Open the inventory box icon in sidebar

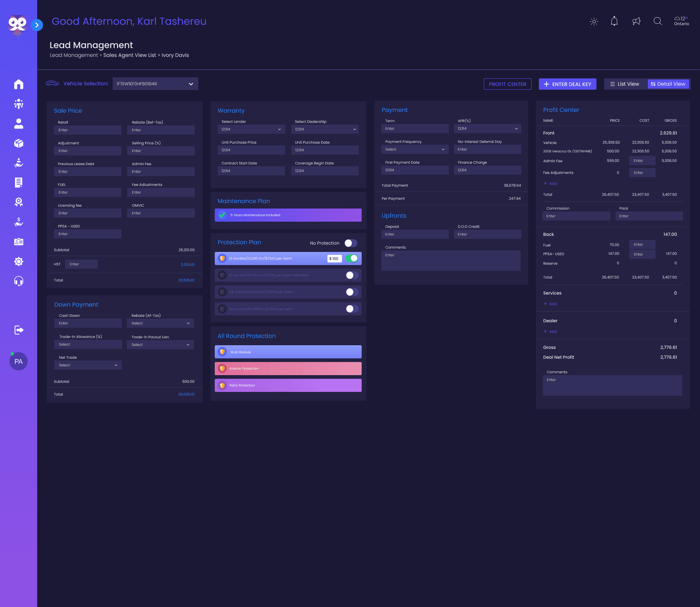(19, 143)
